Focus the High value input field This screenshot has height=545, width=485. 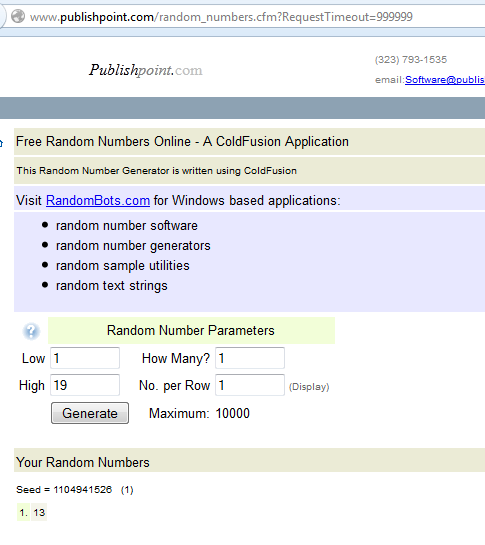pos(85,385)
